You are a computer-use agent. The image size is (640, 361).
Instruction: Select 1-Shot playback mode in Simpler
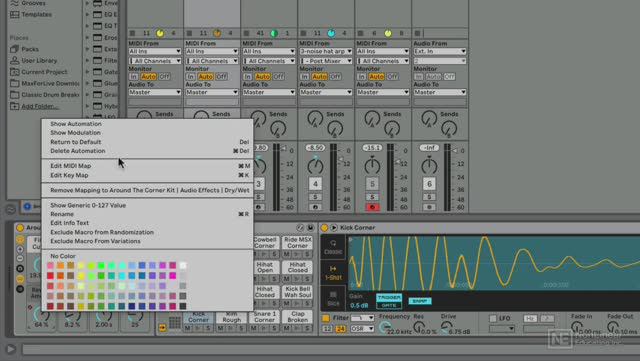click(333, 273)
